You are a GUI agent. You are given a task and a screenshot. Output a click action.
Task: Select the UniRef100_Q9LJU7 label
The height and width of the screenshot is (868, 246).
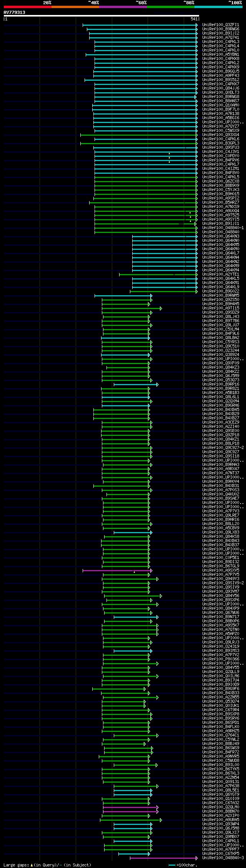tap(221, 325)
